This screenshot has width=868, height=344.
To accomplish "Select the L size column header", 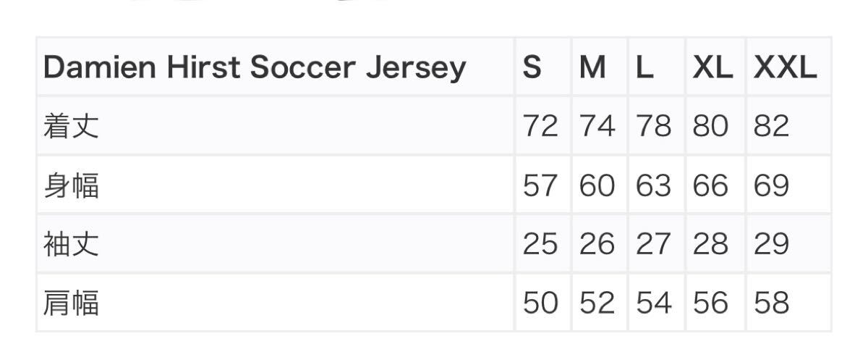I will 644,68.
